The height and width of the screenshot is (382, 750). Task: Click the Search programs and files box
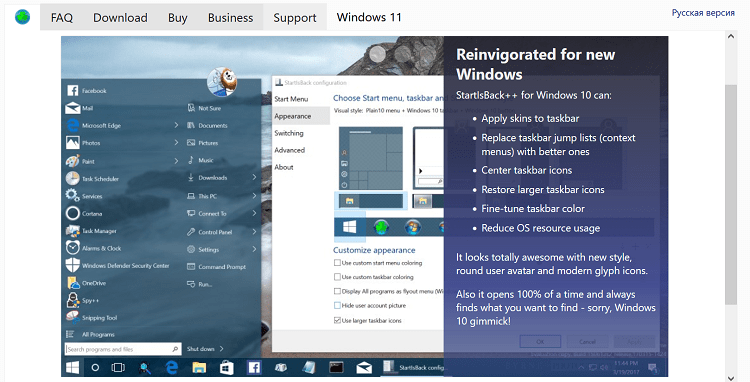click(123, 349)
